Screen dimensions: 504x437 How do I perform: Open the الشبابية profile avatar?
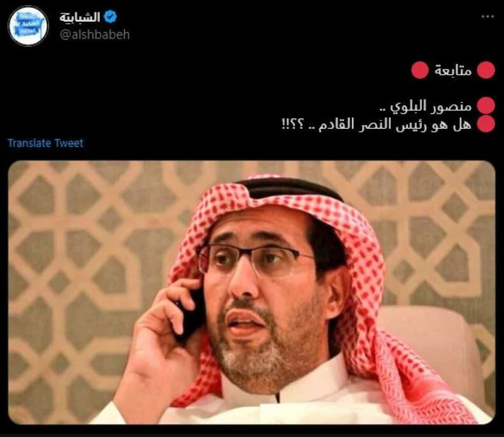click(28, 25)
